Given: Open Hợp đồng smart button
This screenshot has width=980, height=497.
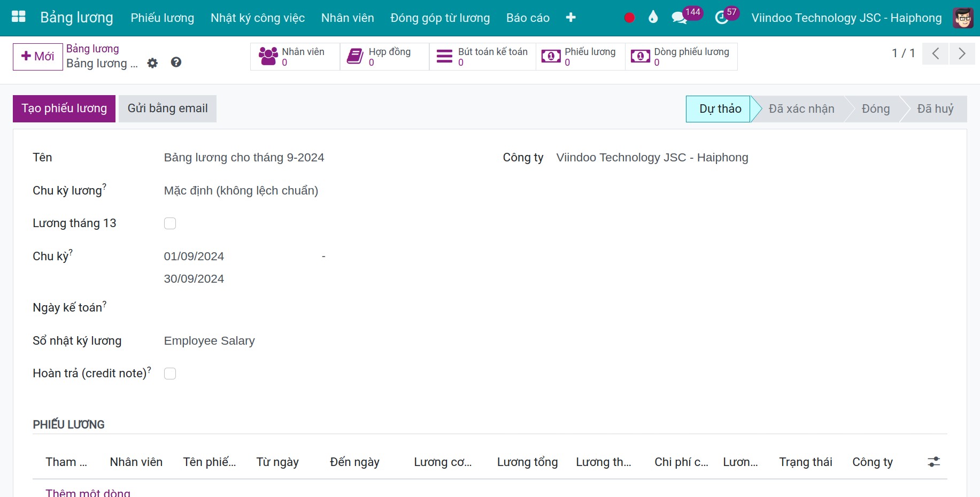Looking at the screenshot, I should tap(384, 56).
